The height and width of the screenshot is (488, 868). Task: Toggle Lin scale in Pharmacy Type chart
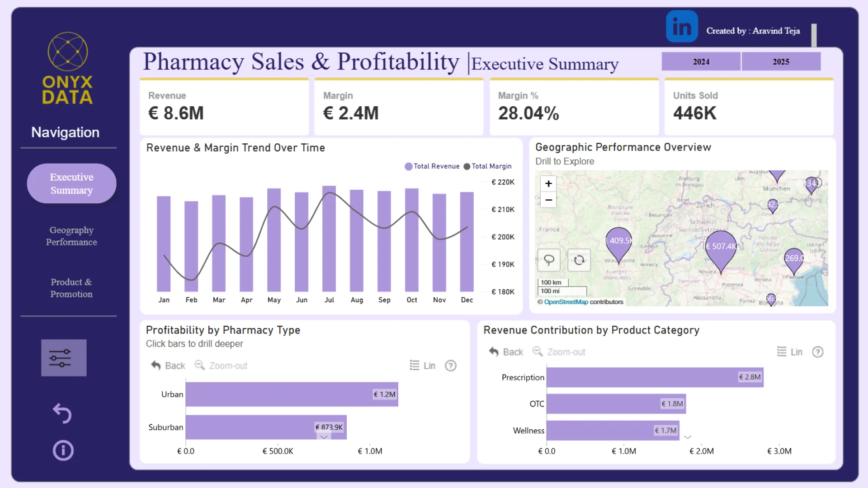(423, 366)
